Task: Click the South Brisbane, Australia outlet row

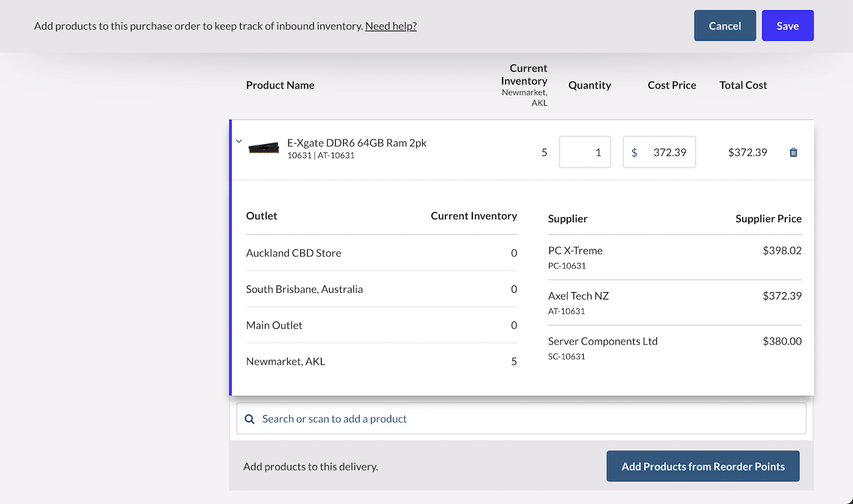Action: point(381,289)
